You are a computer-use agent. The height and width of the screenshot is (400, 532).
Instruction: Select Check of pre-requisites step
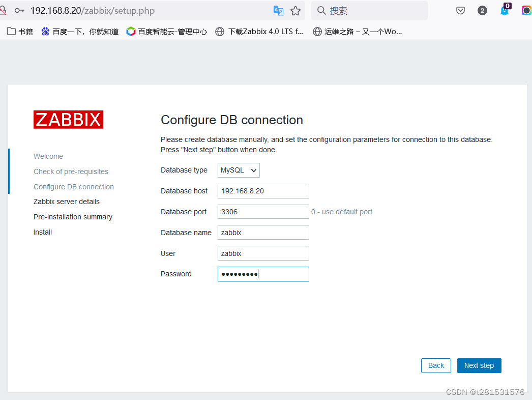click(x=71, y=172)
